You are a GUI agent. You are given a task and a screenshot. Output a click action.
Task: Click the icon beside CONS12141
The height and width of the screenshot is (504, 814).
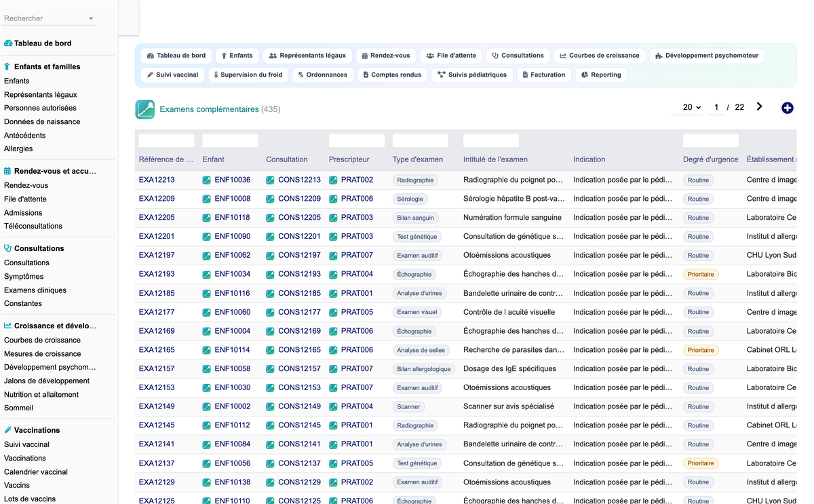[270, 444]
